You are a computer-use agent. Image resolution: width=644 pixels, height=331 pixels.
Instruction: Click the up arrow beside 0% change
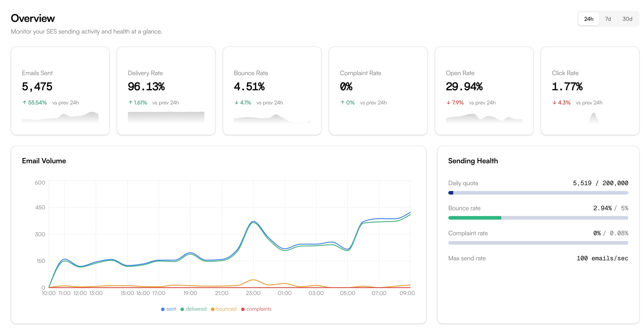[343, 102]
